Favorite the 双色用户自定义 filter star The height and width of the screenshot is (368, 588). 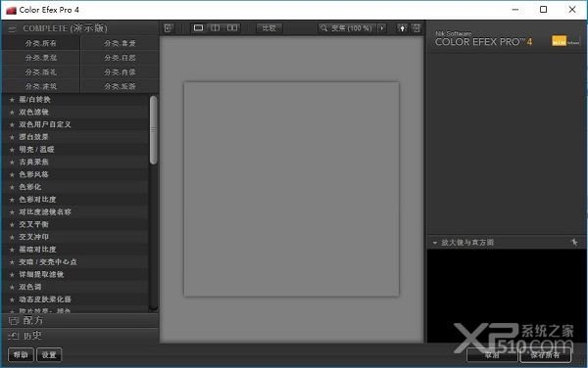click(x=12, y=124)
